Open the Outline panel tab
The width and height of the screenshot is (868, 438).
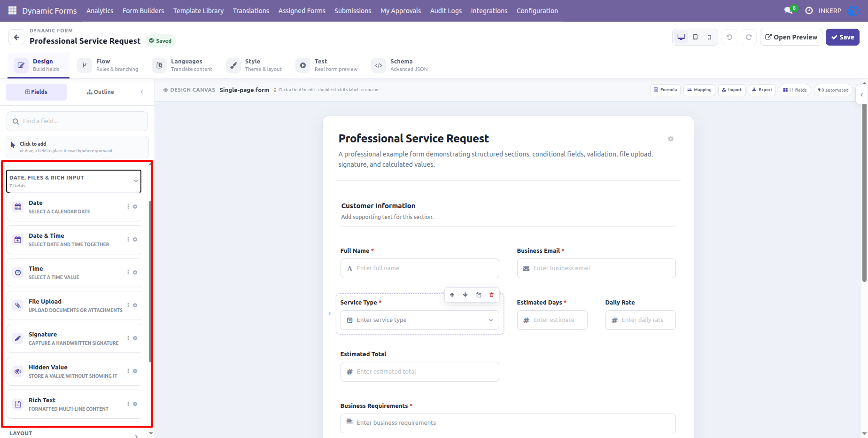(x=100, y=92)
